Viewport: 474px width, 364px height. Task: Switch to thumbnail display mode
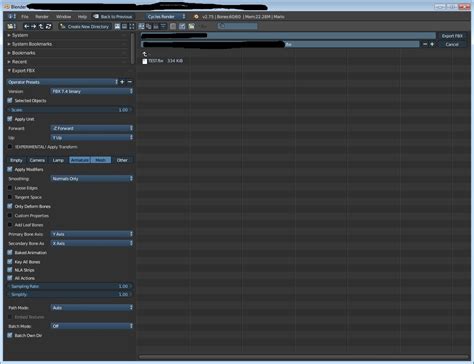(132, 26)
